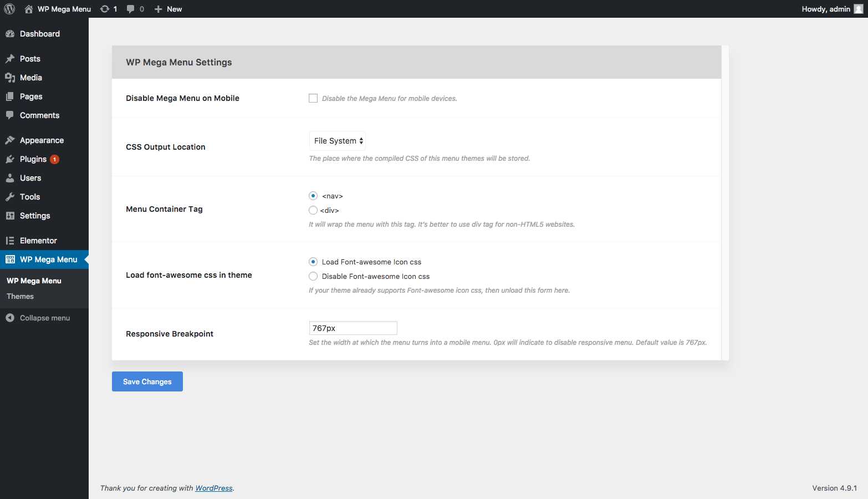Click the Responsive Breakpoint label
The image size is (868, 499).
[x=170, y=334]
